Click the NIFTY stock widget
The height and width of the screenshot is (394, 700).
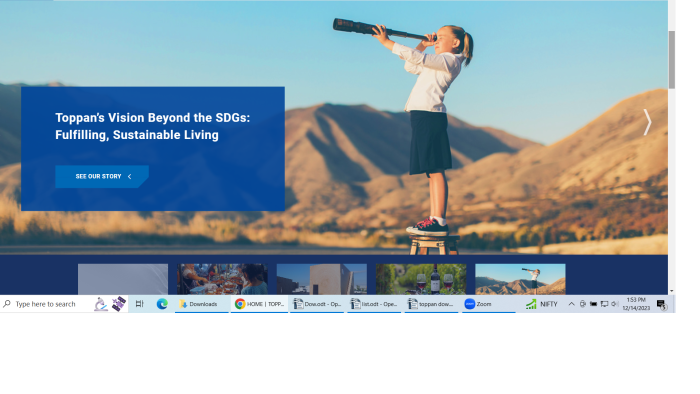point(542,304)
